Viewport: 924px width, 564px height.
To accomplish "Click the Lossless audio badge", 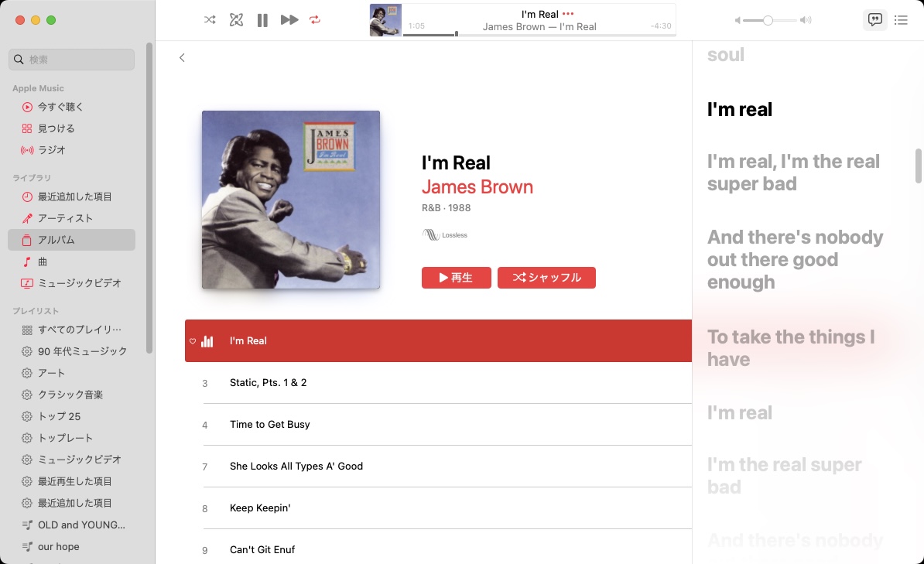I will pyautogui.click(x=445, y=234).
